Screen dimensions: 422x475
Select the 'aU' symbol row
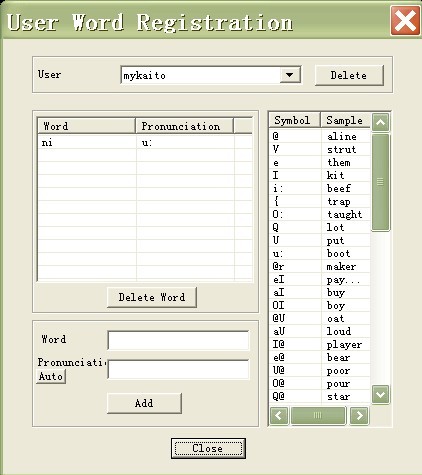point(320,331)
